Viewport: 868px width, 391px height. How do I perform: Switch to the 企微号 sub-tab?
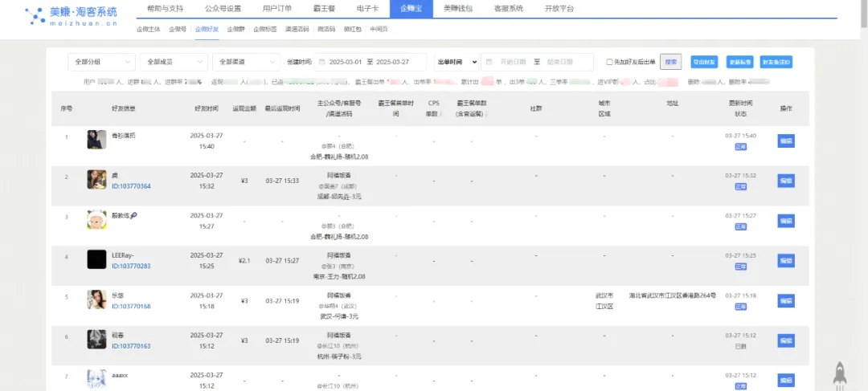(x=178, y=30)
